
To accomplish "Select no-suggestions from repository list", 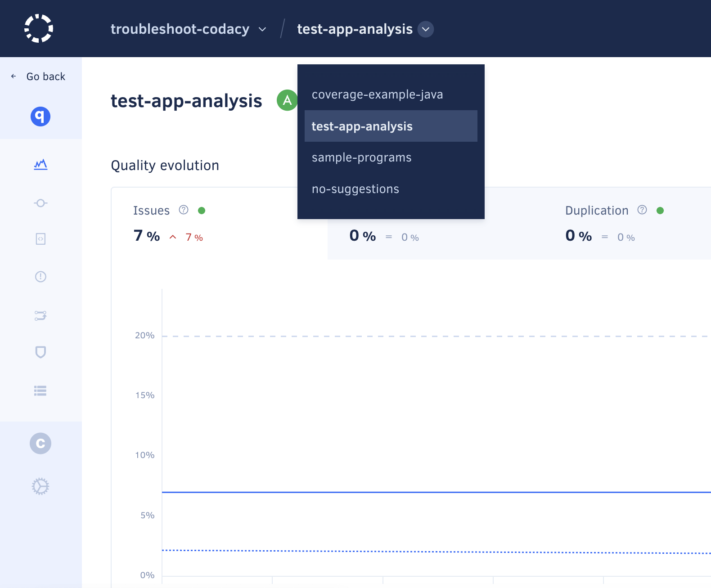I will click(x=391, y=189).
